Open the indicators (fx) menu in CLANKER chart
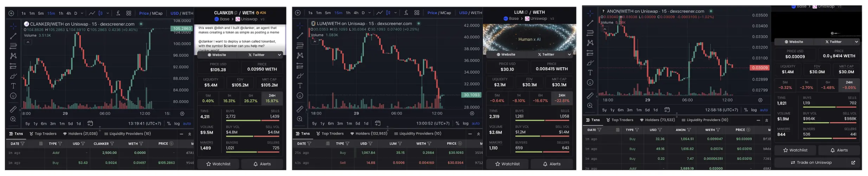Screen dimensions: 868x176 click(118, 13)
